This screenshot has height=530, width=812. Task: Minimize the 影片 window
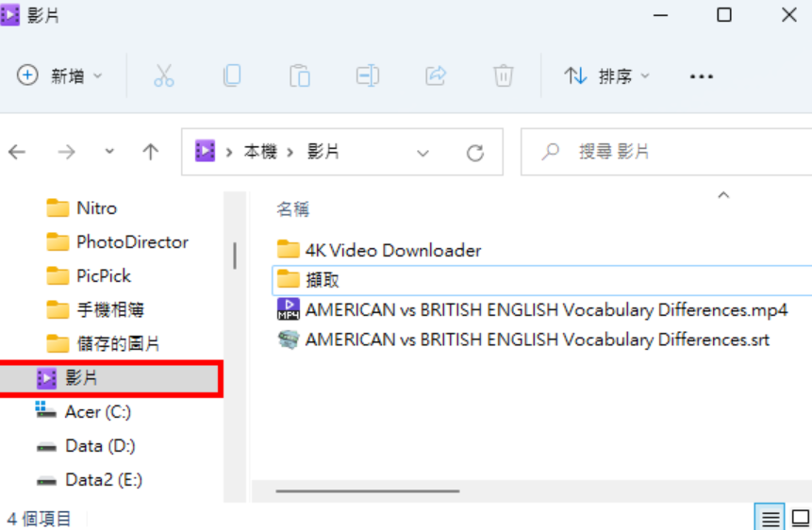(x=660, y=15)
